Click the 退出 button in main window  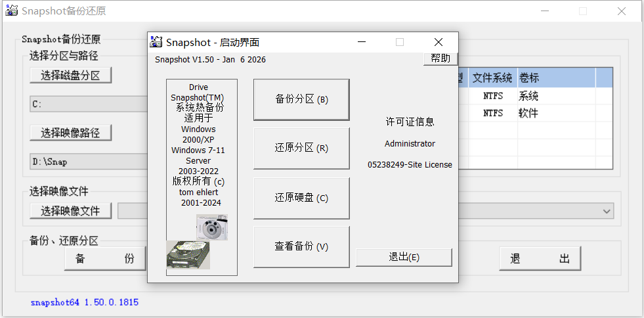coord(540,259)
